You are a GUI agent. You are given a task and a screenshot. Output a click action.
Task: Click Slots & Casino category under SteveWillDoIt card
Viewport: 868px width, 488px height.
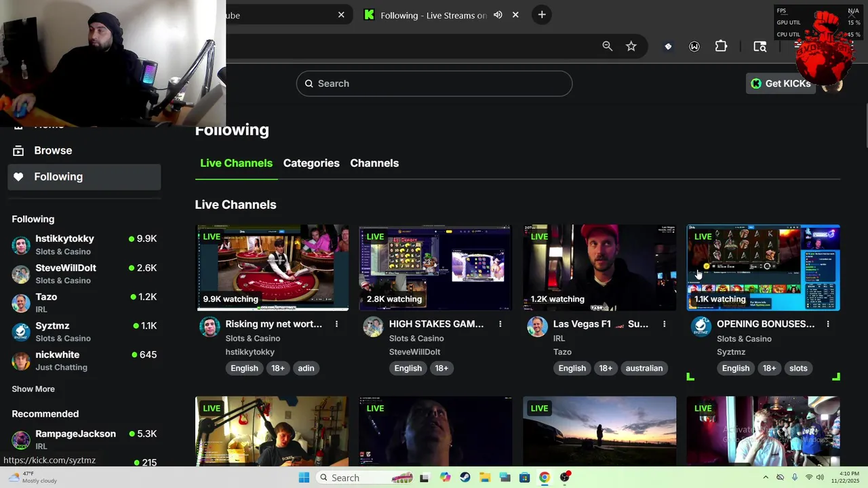416,338
